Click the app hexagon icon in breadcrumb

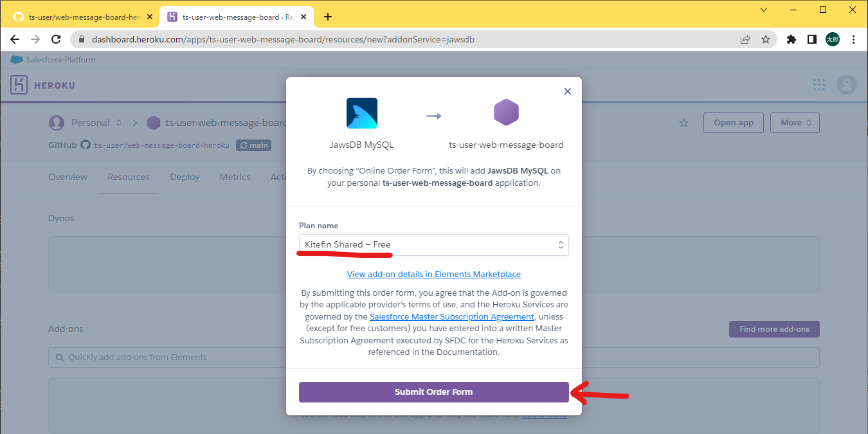(154, 123)
